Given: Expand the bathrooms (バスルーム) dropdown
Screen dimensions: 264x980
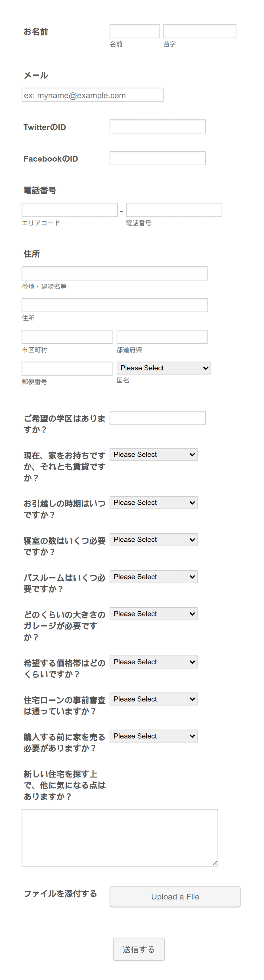Looking at the screenshot, I should coord(154,577).
